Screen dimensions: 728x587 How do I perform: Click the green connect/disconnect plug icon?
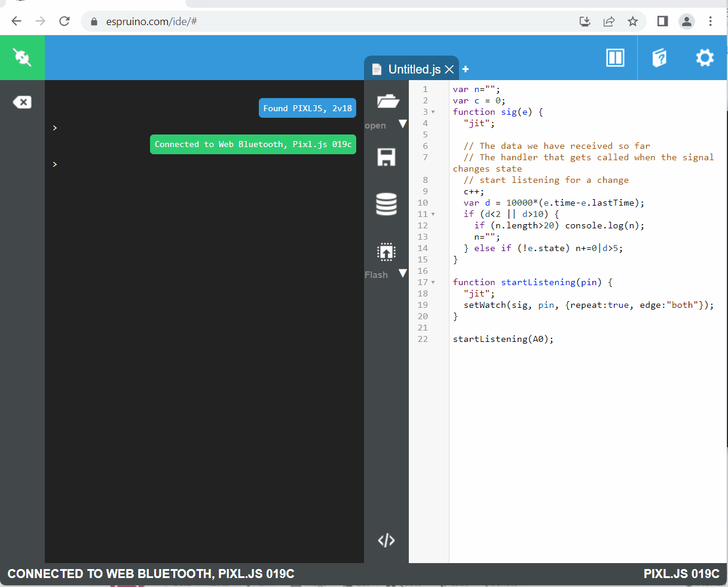[22, 57]
